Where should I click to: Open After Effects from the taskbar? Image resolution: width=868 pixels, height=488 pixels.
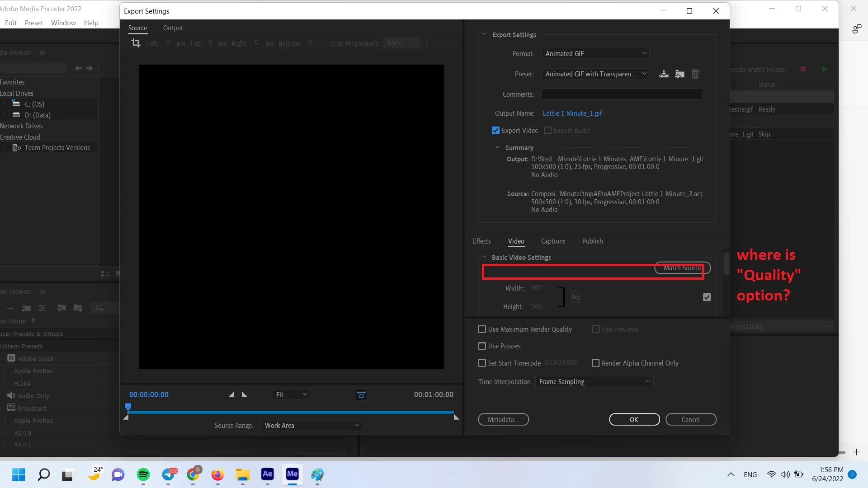[267, 474]
